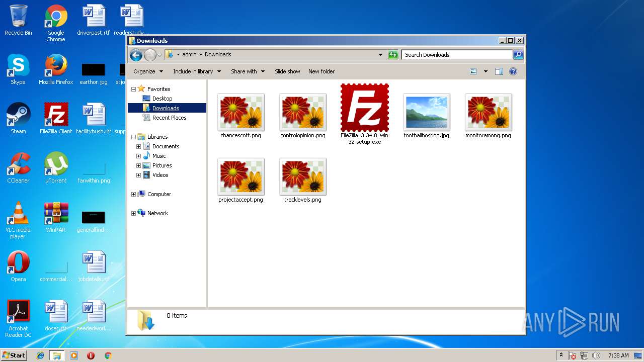Select Desktop in Favorites

[x=162, y=99]
